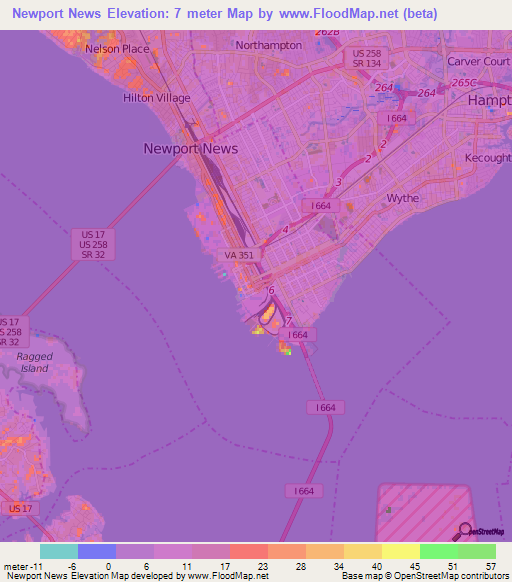
Task: Click the Nelson Place label
Action: click(x=117, y=49)
